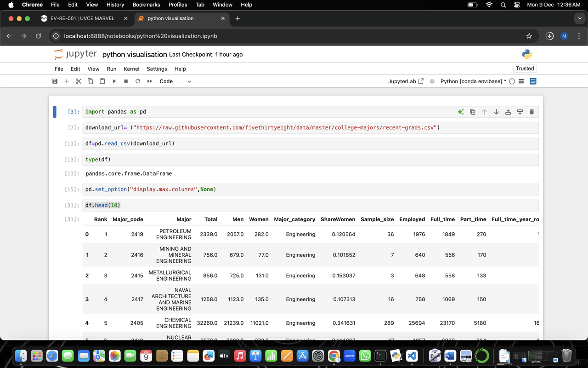The image size is (588, 368).
Task: Click the import pandas as pd cell
Action: (310, 112)
